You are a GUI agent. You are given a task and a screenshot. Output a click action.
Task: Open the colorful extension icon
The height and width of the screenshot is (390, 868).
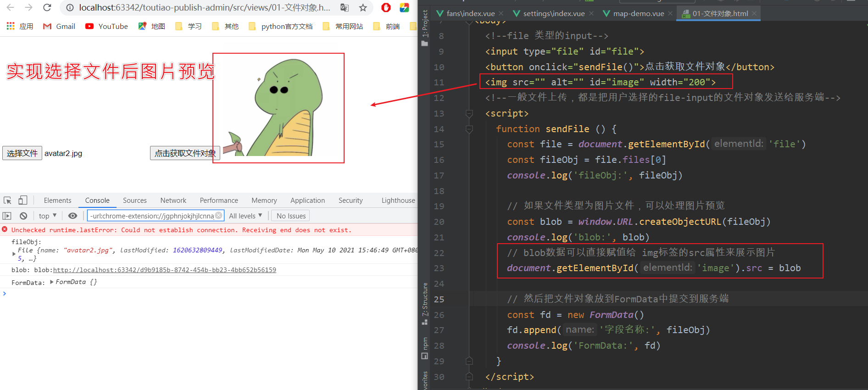404,7
